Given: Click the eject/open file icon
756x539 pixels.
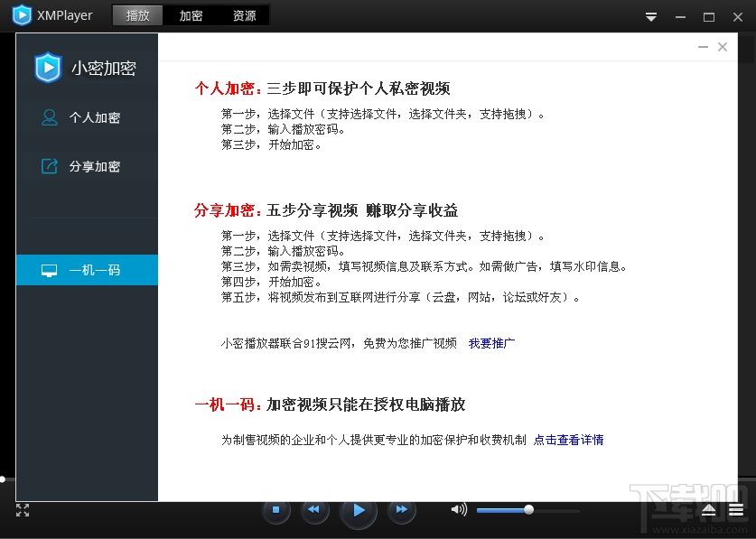Looking at the screenshot, I should coord(709,510).
